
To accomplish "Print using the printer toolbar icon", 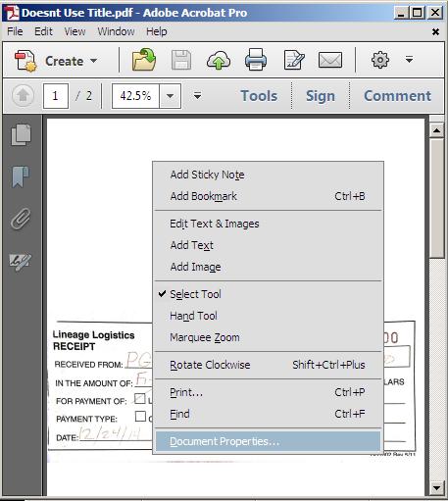I will click(x=256, y=60).
